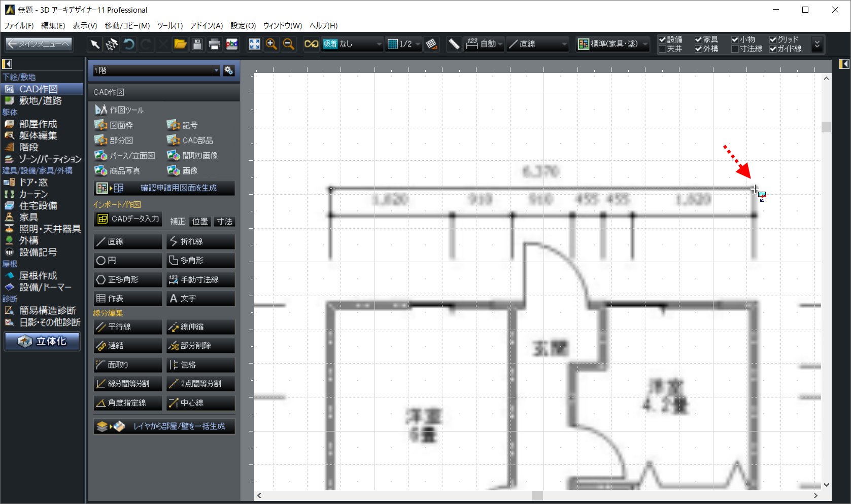The height and width of the screenshot is (504, 851).
Task: Click the fit-to-screen view icon
Action: click(x=254, y=45)
